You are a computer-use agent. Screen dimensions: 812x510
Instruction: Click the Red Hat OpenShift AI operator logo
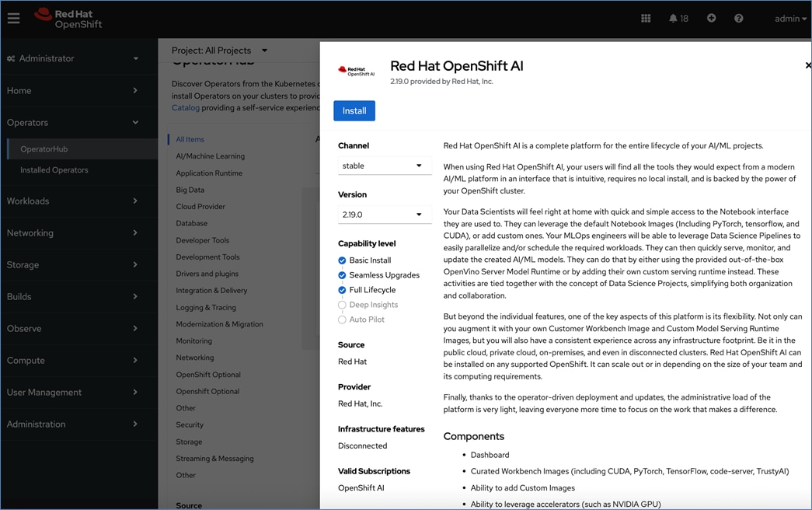click(x=357, y=71)
